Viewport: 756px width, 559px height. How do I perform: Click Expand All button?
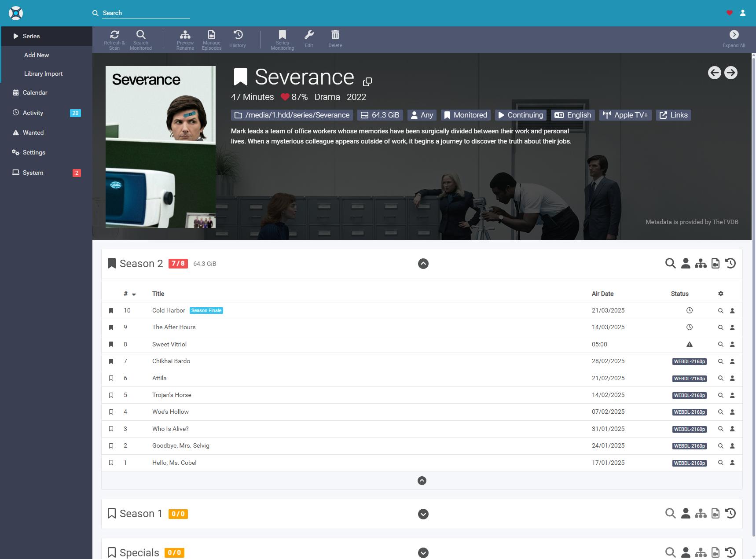734,40
